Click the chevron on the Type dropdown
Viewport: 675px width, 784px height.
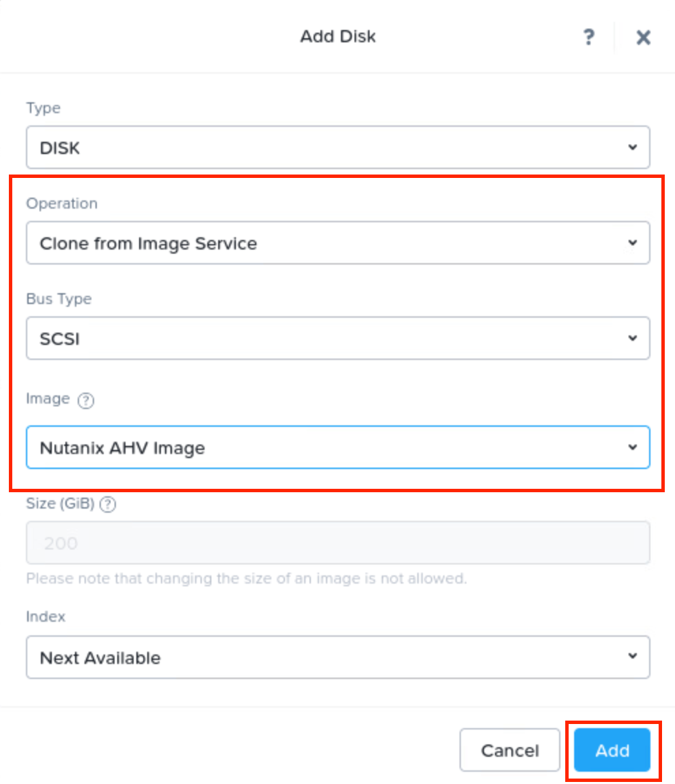633,147
